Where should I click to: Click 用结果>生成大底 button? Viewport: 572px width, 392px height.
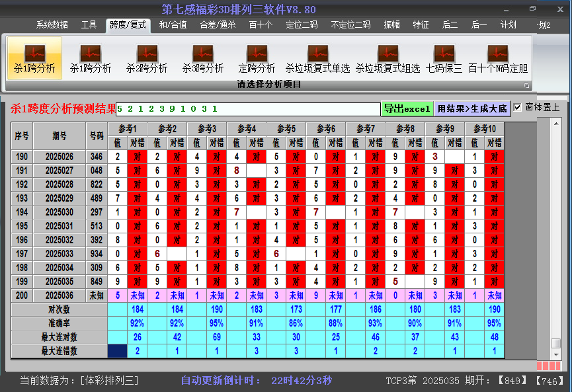point(472,108)
